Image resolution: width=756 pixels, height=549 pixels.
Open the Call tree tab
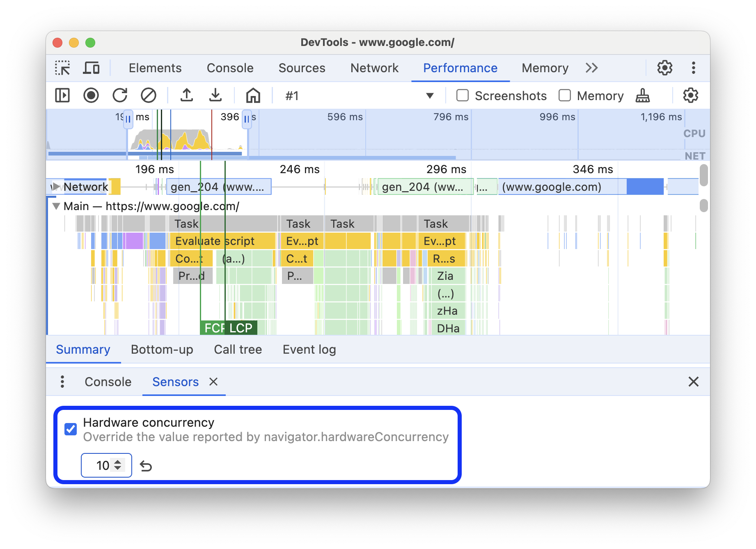[x=238, y=349]
